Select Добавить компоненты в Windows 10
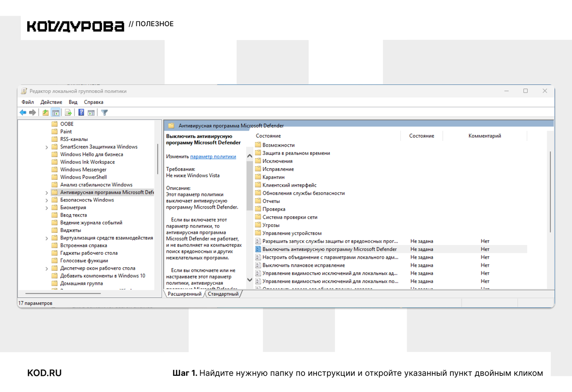Image resolution: width=572 pixels, height=392 pixels. (102, 276)
